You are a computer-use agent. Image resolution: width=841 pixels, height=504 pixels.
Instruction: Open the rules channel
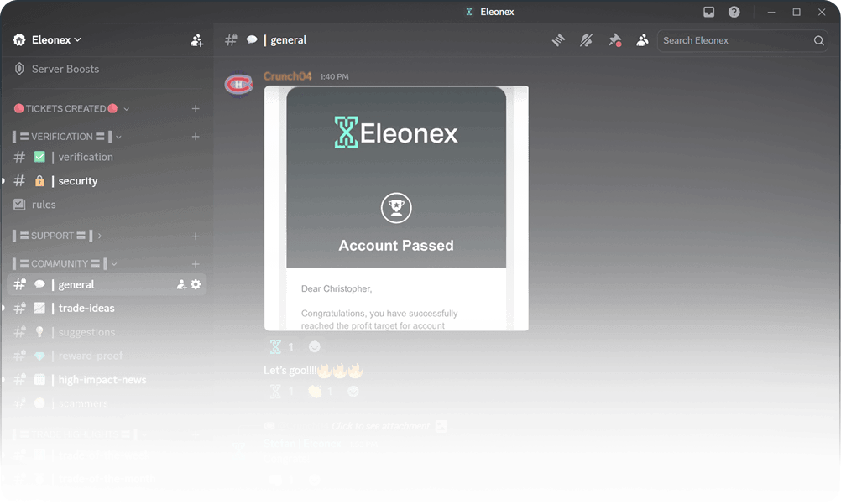point(107,205)
